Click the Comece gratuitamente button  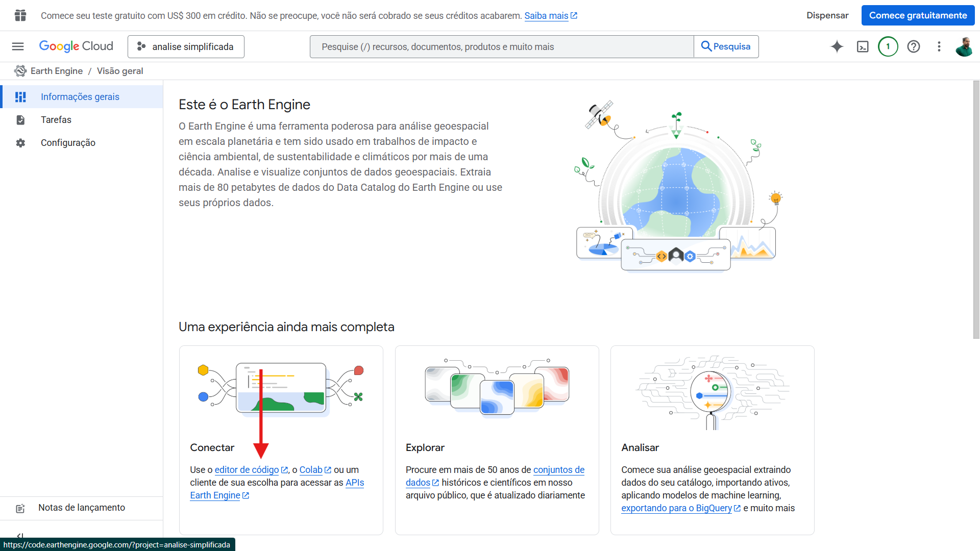(918, 15)
